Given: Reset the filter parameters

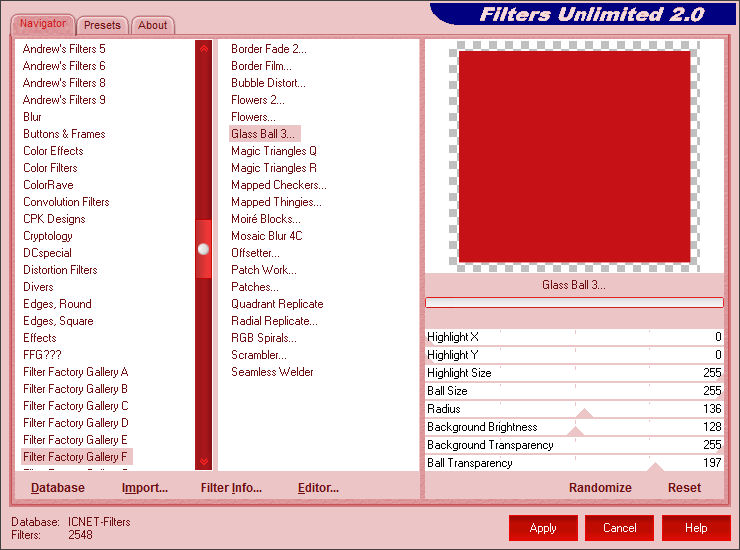Looking at the screenshot, I should pyautogui.click(x=684, y=488).
